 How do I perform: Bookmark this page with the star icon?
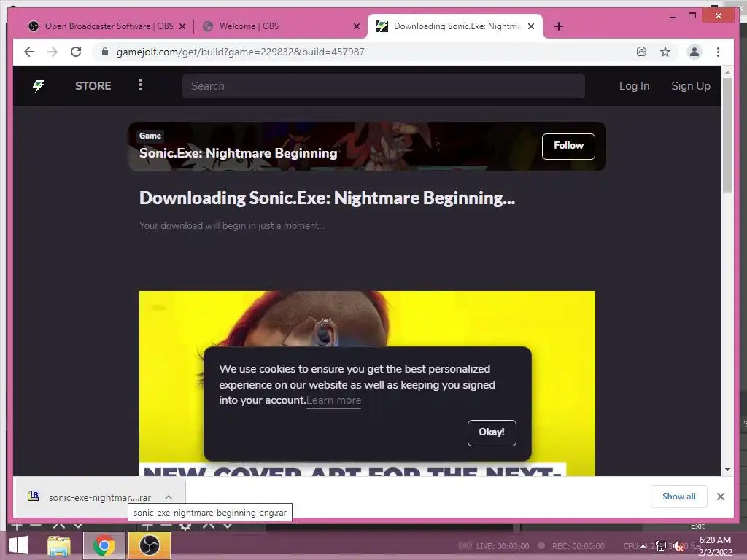click(x=665, y=52)
